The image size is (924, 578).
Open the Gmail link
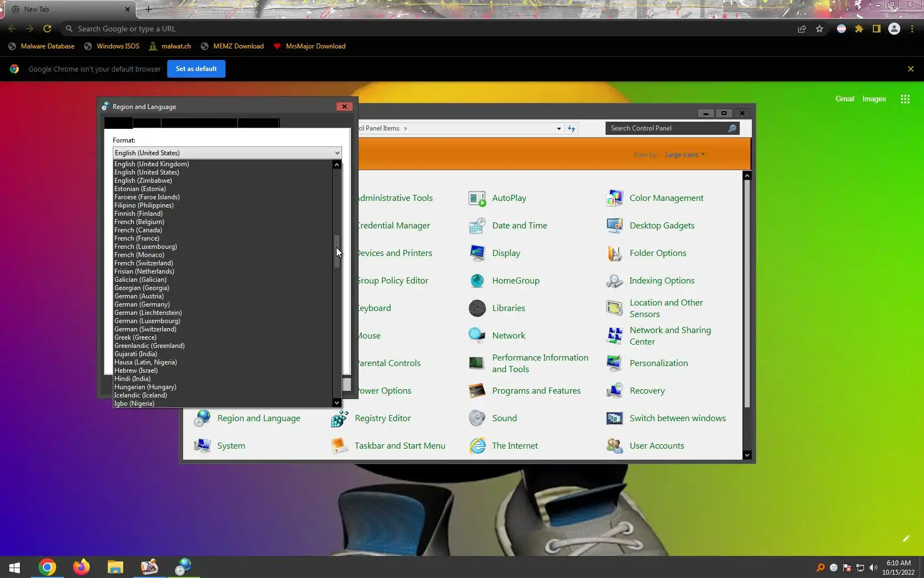845,99
